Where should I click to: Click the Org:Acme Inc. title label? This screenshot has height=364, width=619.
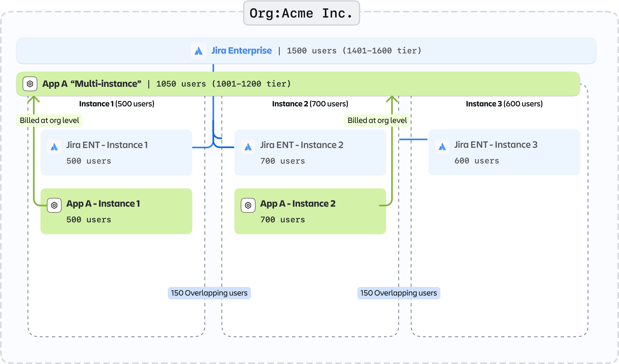[x=301, y=13]
